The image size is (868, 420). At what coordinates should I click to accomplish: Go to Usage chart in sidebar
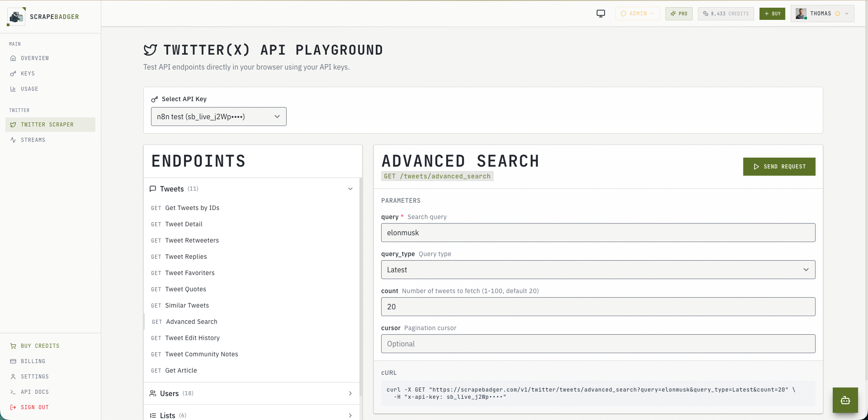click(29, 89)
